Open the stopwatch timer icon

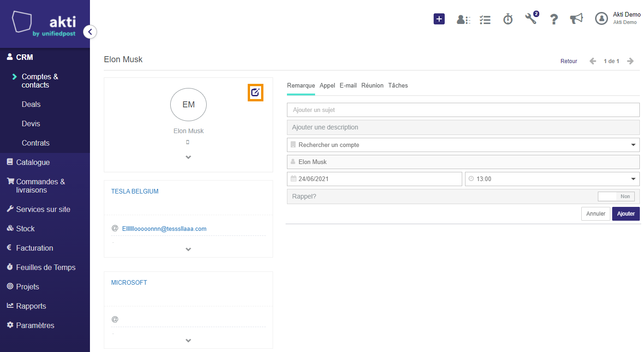click(508, 19)
